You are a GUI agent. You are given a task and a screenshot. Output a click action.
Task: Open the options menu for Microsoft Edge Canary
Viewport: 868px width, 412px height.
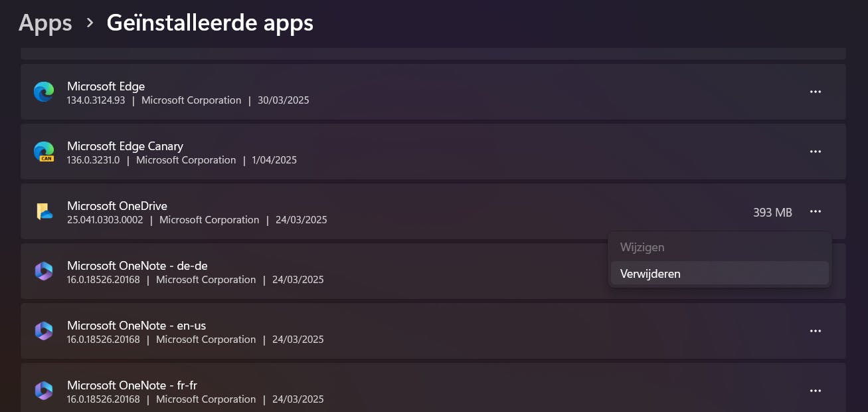coord(816,152)
